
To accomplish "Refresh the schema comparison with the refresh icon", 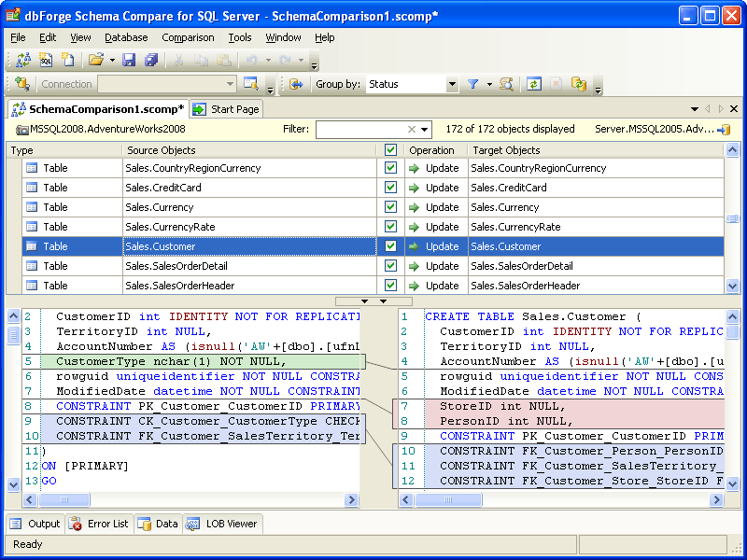I will click(532, 85).
